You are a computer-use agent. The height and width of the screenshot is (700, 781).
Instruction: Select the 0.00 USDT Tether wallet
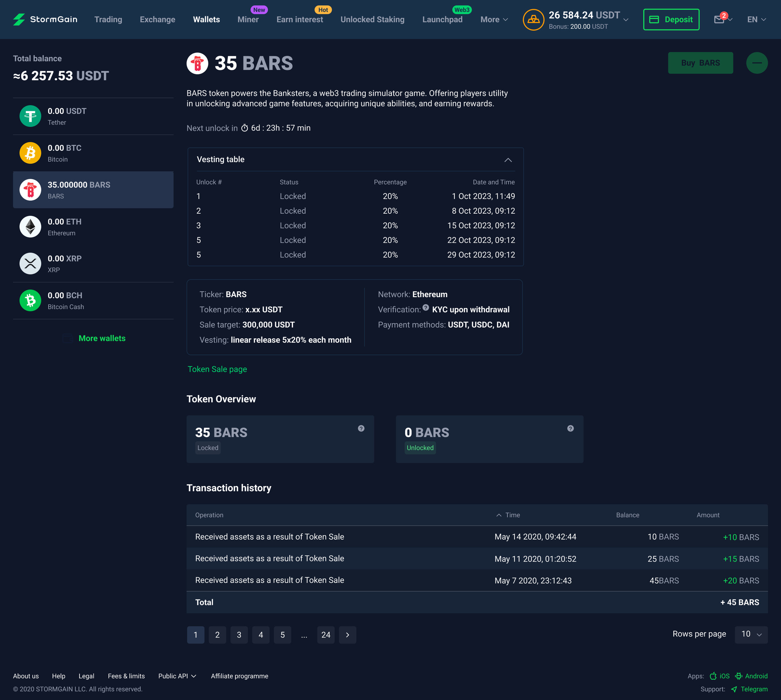click(x=93, y=116)
